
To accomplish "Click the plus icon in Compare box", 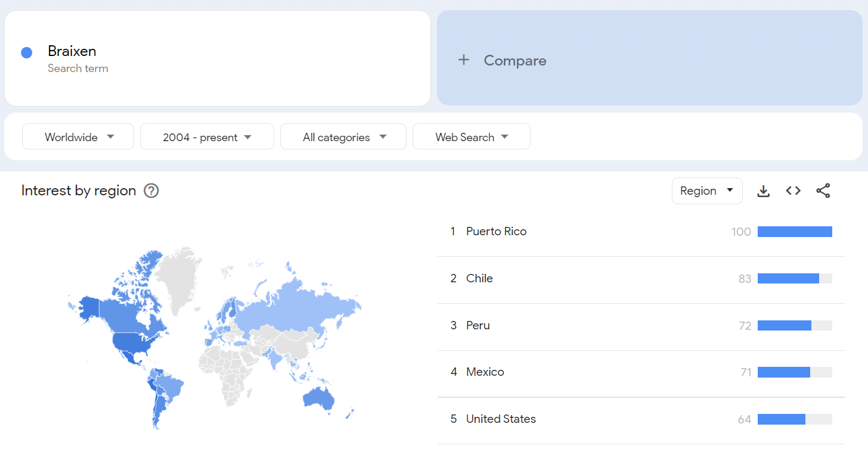I will click(464, 60).
